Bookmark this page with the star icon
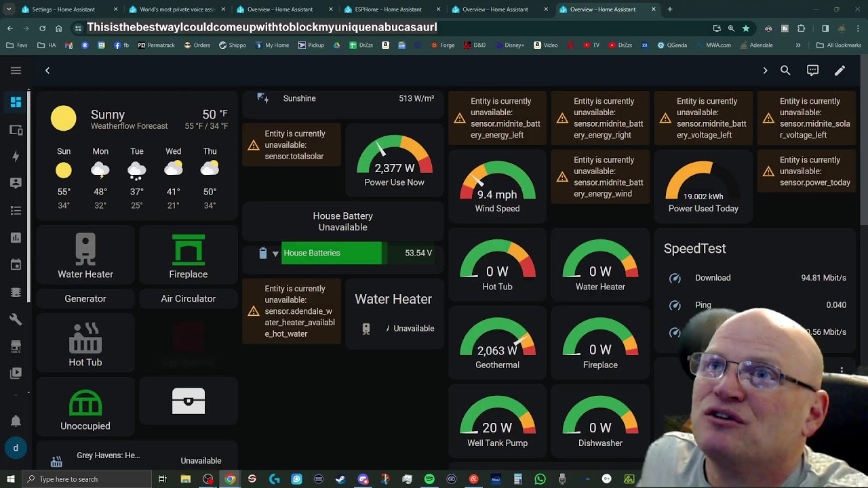 tap(746, 28)
